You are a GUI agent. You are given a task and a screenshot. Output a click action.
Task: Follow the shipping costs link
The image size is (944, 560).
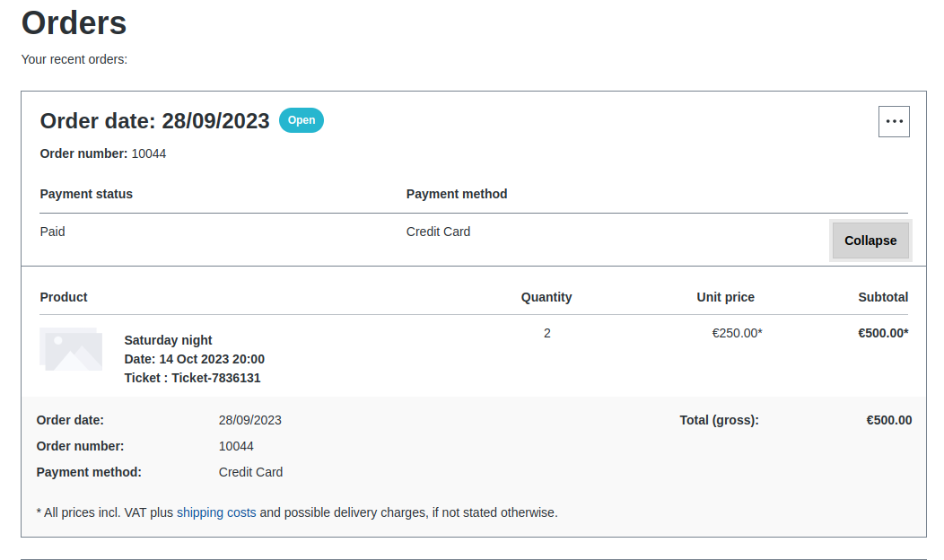[216, 512]
